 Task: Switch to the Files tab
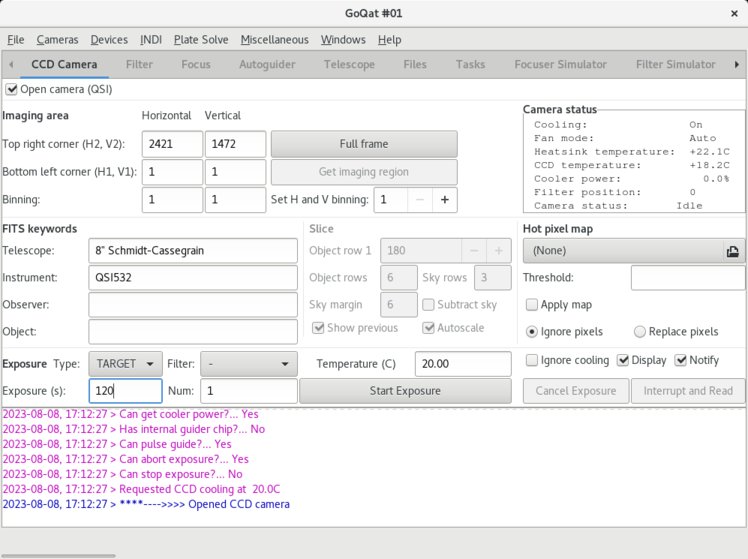415,64
